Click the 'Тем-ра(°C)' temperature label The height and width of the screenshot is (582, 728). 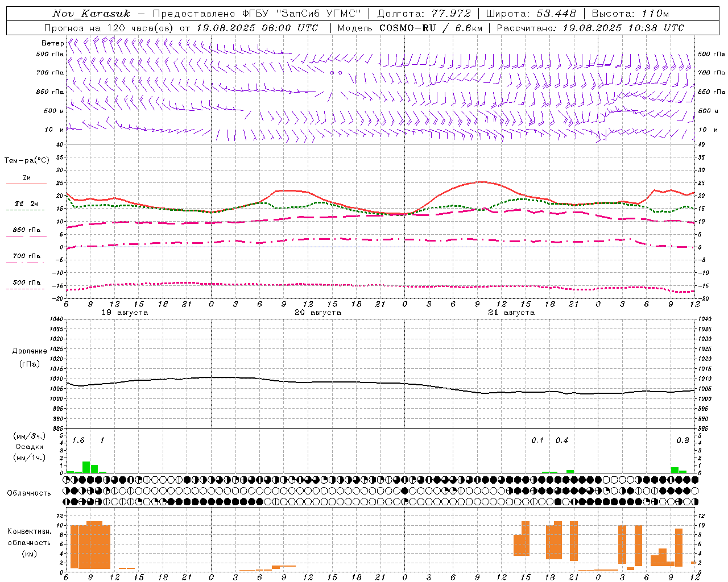click(27, 161)
